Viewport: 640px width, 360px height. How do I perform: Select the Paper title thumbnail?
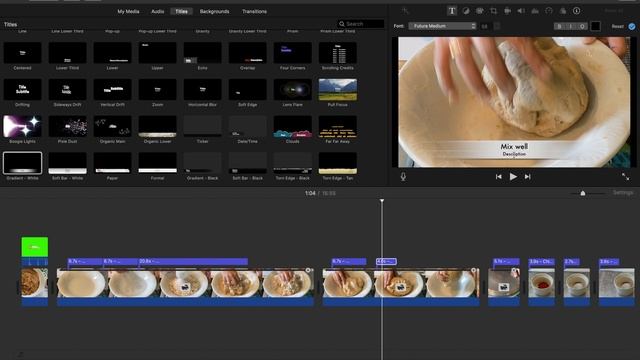pos(112,163)
